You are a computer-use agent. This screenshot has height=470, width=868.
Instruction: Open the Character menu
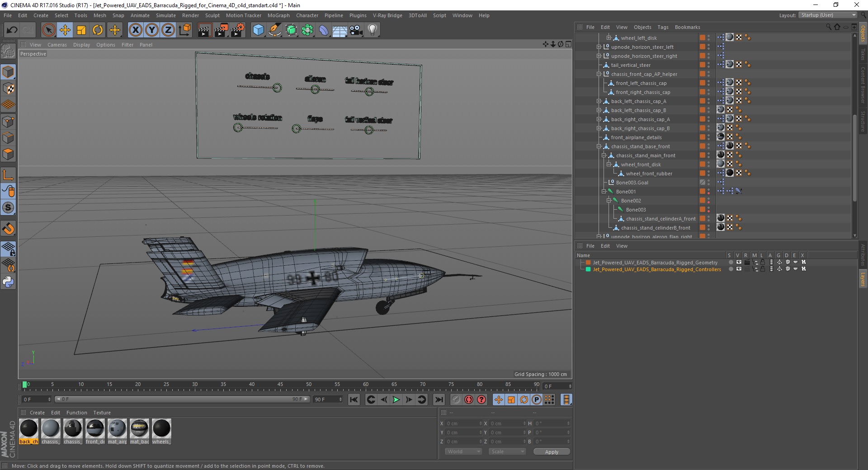pyautogui.click(x=307, y=15)
